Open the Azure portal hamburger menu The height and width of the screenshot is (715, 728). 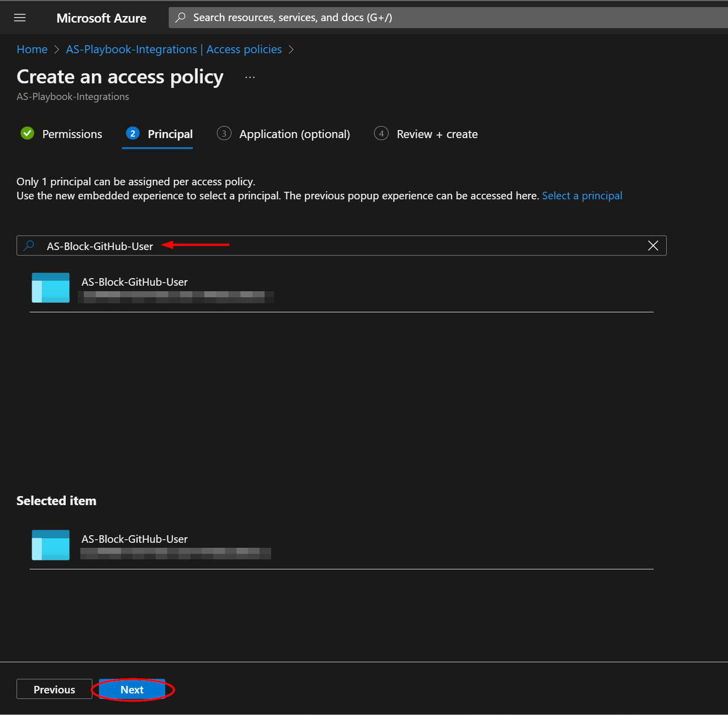20,18
